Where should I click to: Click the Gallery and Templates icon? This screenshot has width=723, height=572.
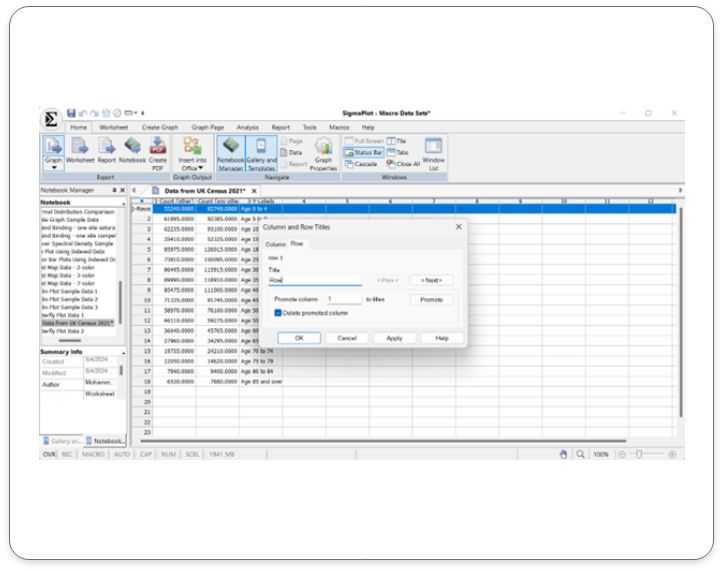coord(261,152)
